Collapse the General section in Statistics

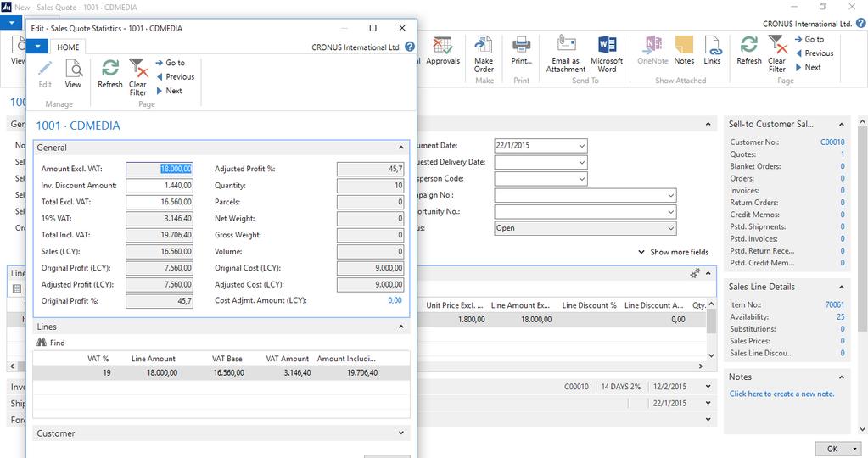click(400, 147)
